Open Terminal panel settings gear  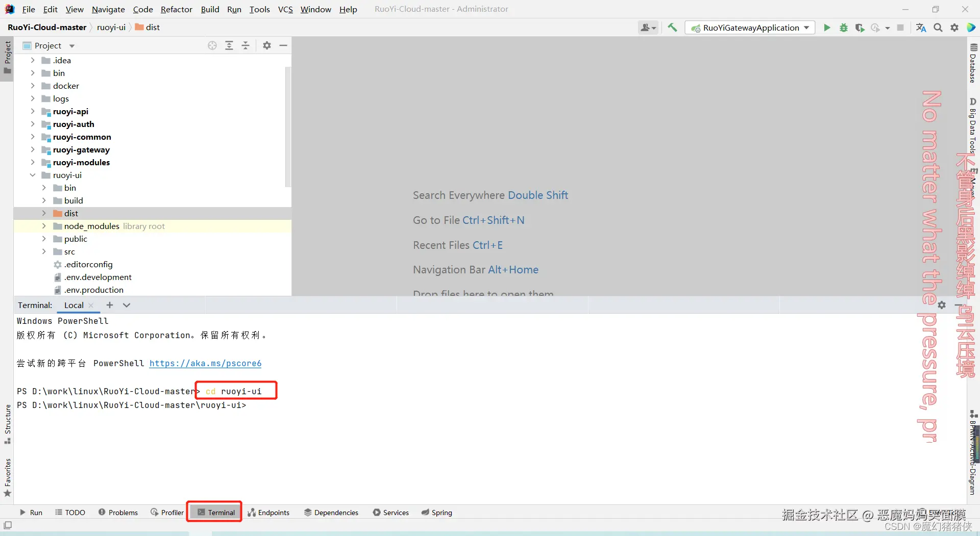click(942, 305)
